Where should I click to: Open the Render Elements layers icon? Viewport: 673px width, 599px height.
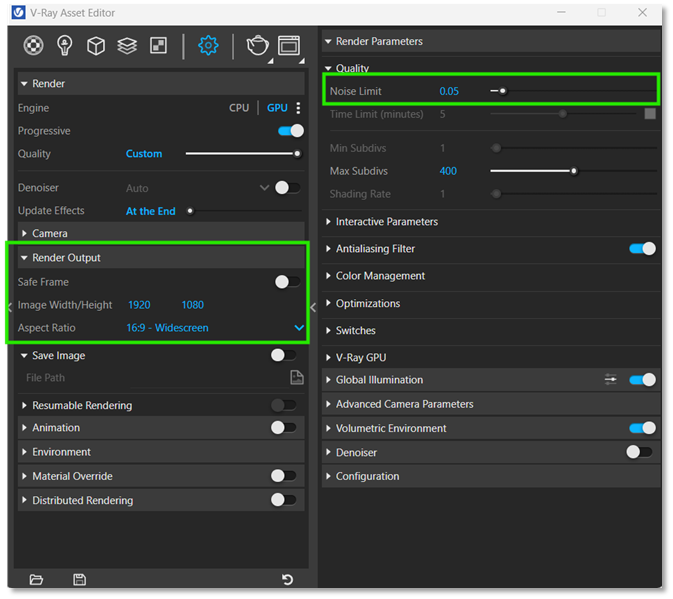(127, 45)
